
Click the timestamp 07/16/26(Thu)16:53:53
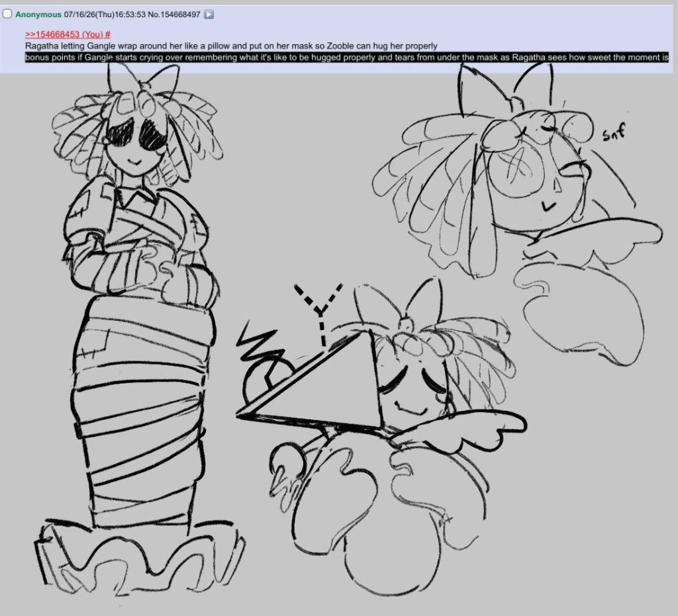105,15
